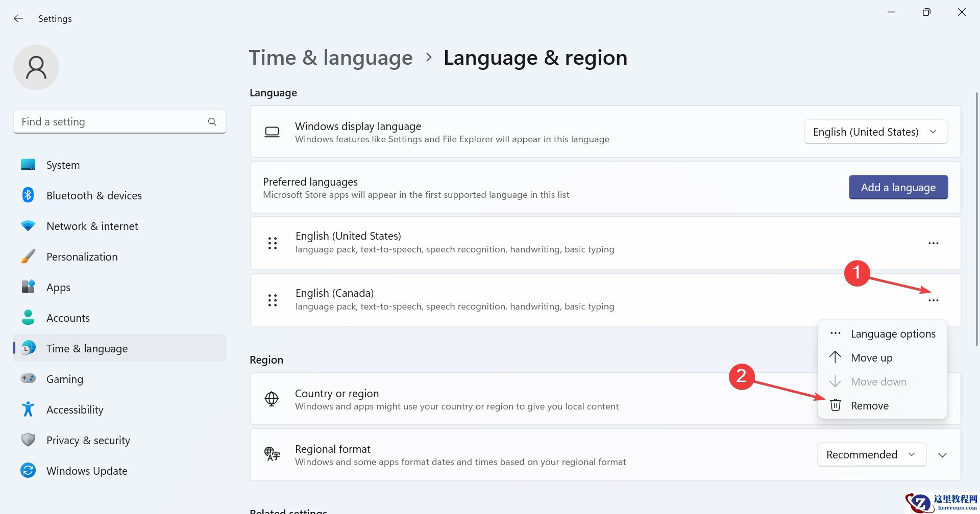Open System settings icon
The width and height of the screenshot is (980, 514).
coord(28,165)
